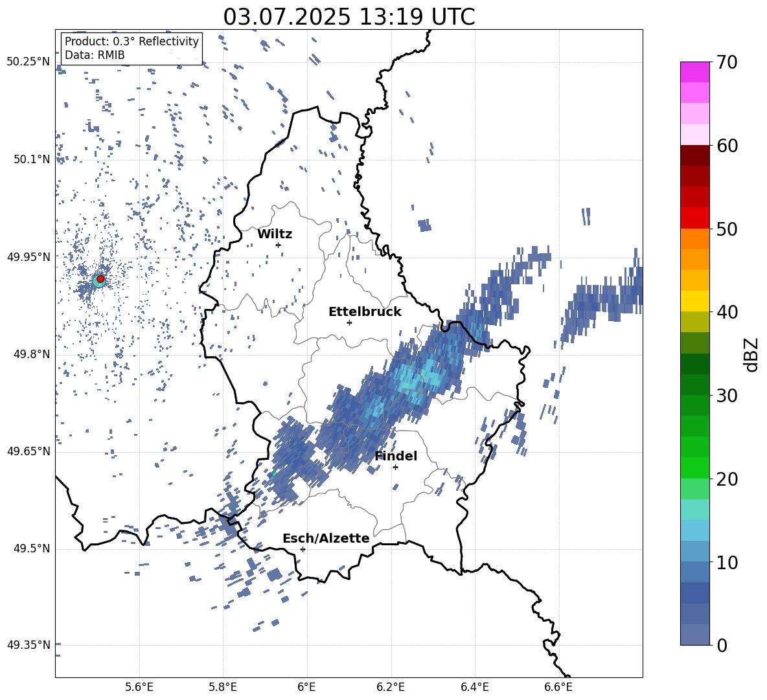Viewport: 767px width, 700px height.
Task: Click the colorbar 40 tick label
Action: (x=727, y=312)
